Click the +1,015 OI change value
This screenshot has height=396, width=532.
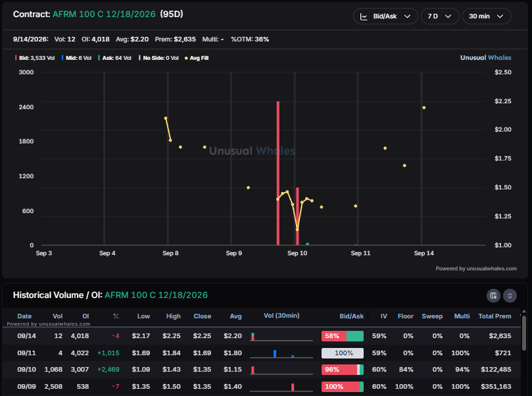(109, 353)
